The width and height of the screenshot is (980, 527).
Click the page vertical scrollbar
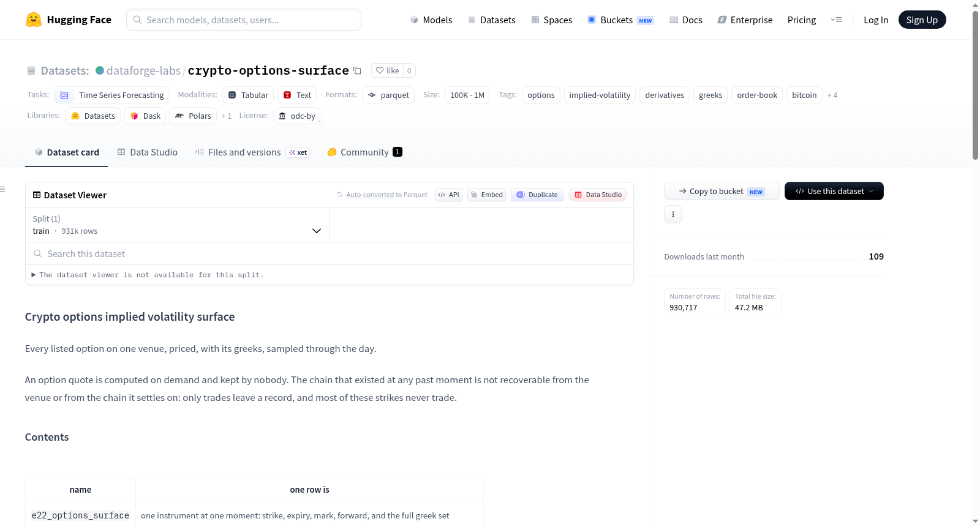point(975,86)
